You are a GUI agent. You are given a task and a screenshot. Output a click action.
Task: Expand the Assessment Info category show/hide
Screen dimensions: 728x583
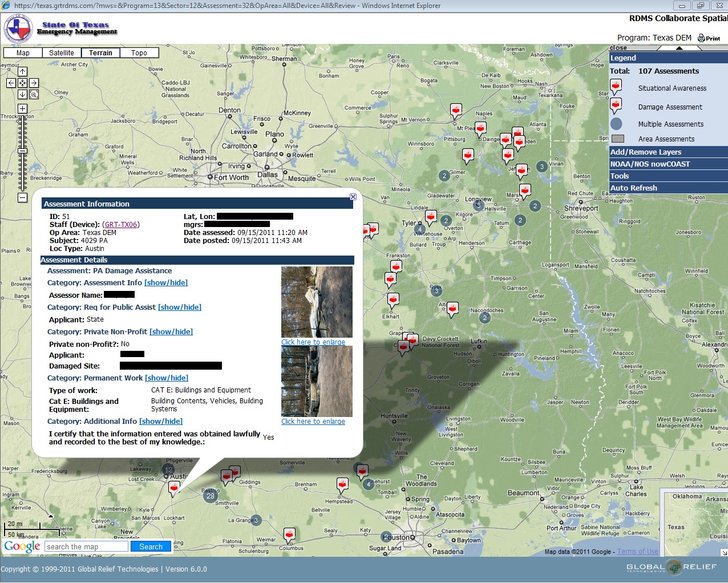tap(166, 282)
